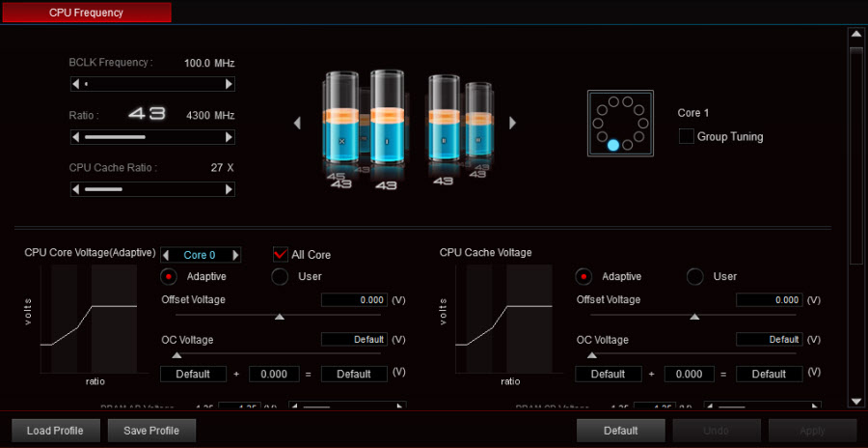The image size is (868, 448).
Task: Click the Core 0 selector label
Action: [x=200, y=255]
